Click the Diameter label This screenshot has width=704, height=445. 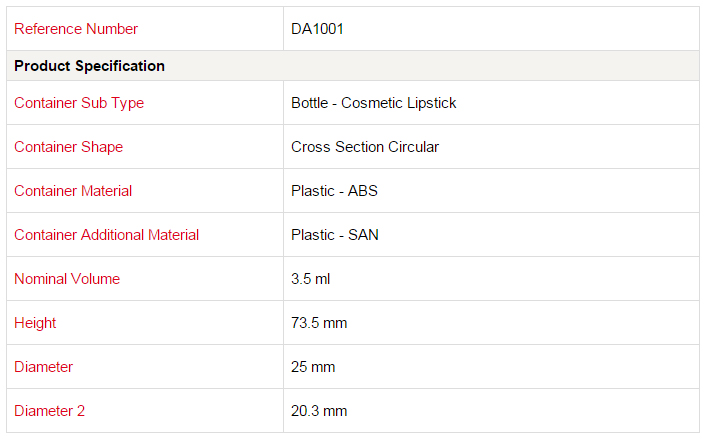pos(44,367)
